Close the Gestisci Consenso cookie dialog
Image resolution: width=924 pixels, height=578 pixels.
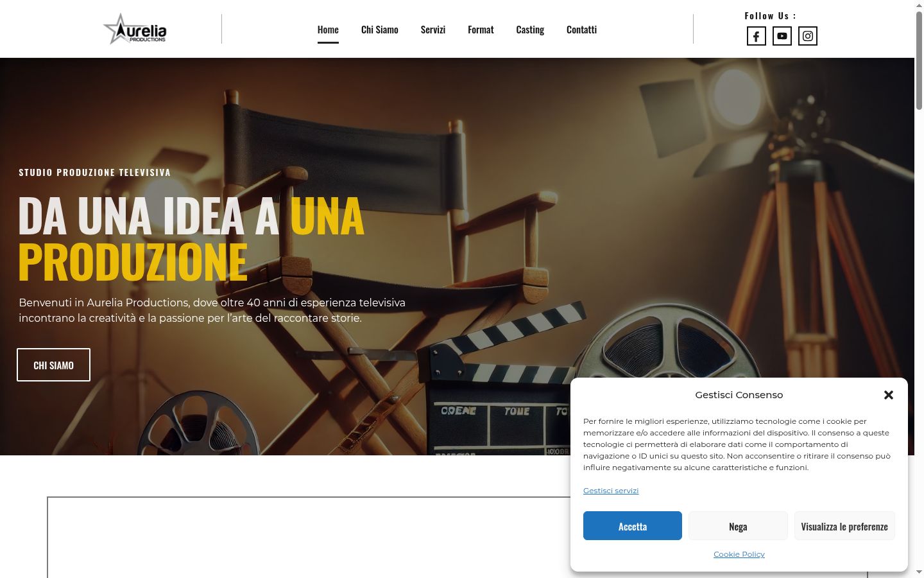[x=889, y=395]
